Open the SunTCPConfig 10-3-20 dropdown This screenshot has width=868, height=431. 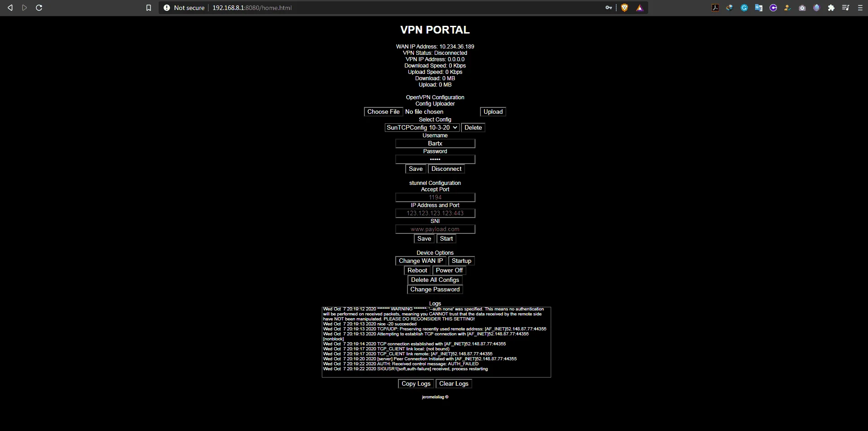pyautogui.click(x=422, y=128)
